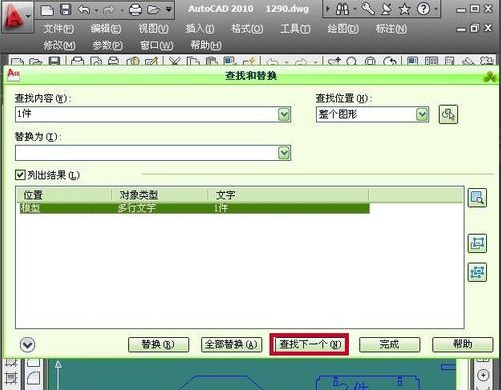Open the 修改(M) menu

pyautogui.click(x=59, y=45)
